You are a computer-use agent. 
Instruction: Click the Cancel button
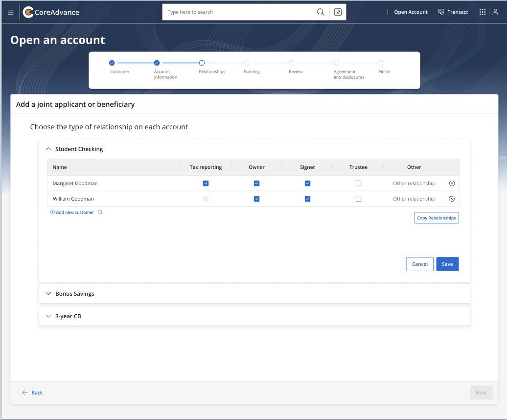[420, 264]
